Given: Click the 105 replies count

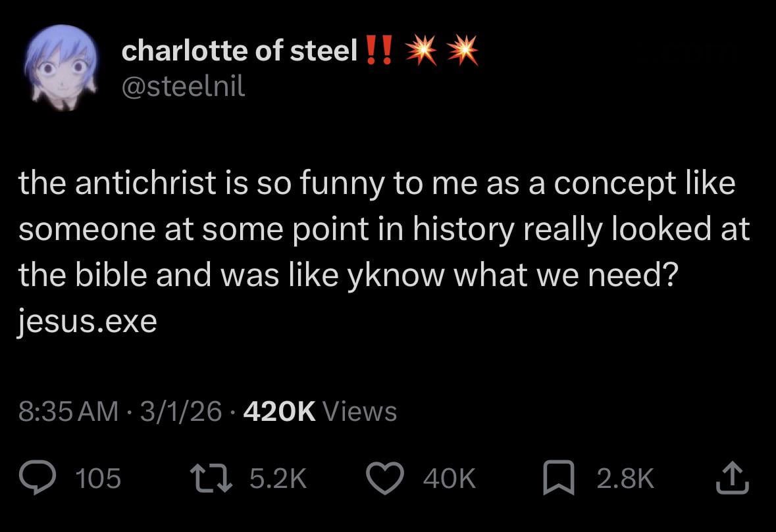Looking at the screenshot, I should click(99, 479).
